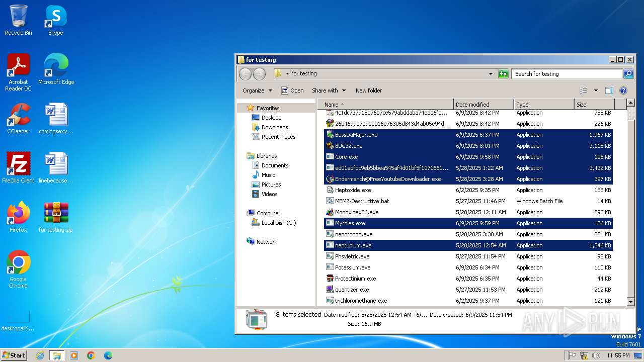Open the Recycle Bin desktop icon
Screen dimensions: 644x362
[x=18, y=20]
